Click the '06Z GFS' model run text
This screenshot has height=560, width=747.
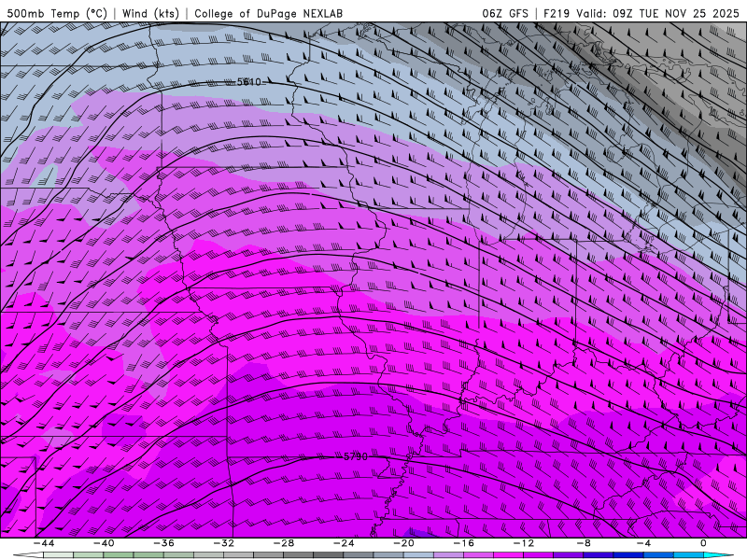pyautogui.click(x=505, y=13)
